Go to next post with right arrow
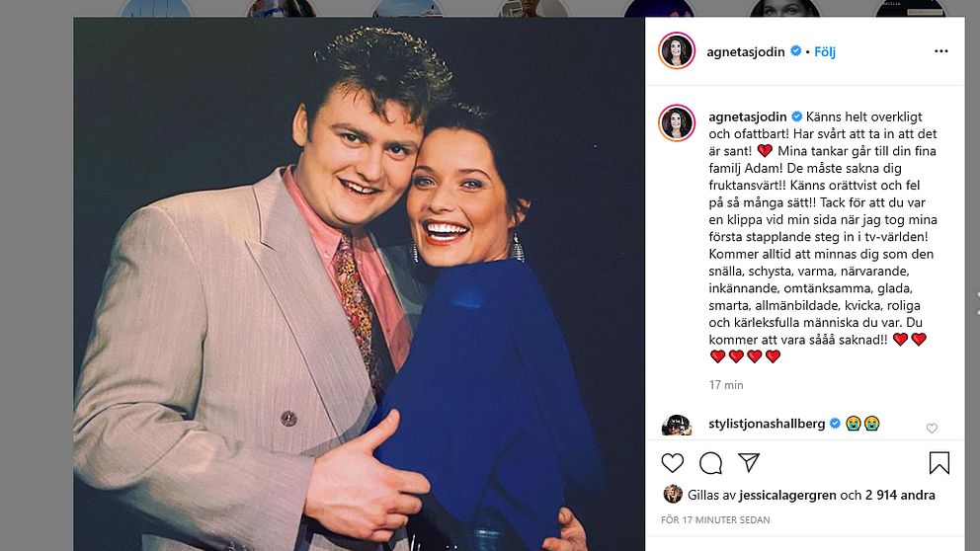The image size is (980, 551). click(x=976, y=302)
